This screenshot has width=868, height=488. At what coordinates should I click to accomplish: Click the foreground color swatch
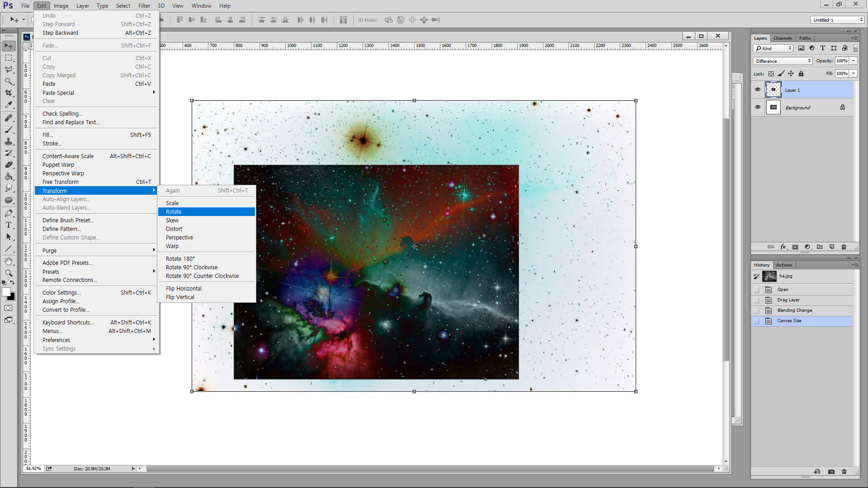6,292
